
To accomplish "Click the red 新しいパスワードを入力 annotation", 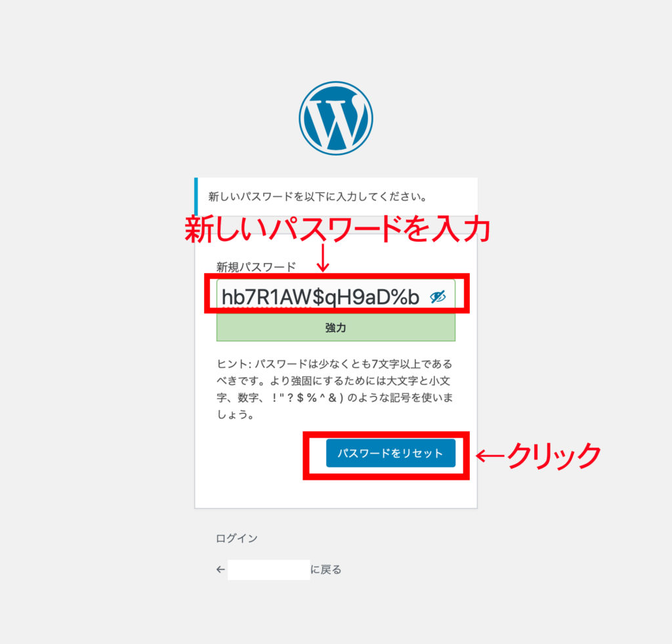I will 337,229.
